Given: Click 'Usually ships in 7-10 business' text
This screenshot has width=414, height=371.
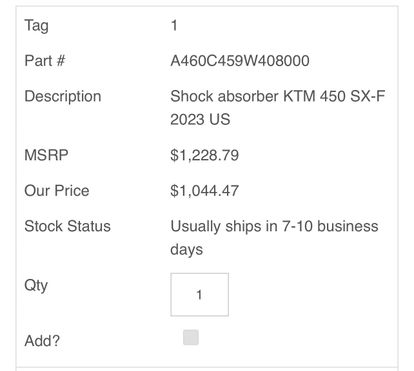Looking at the screenshot, I should click(x=274, y=226).
